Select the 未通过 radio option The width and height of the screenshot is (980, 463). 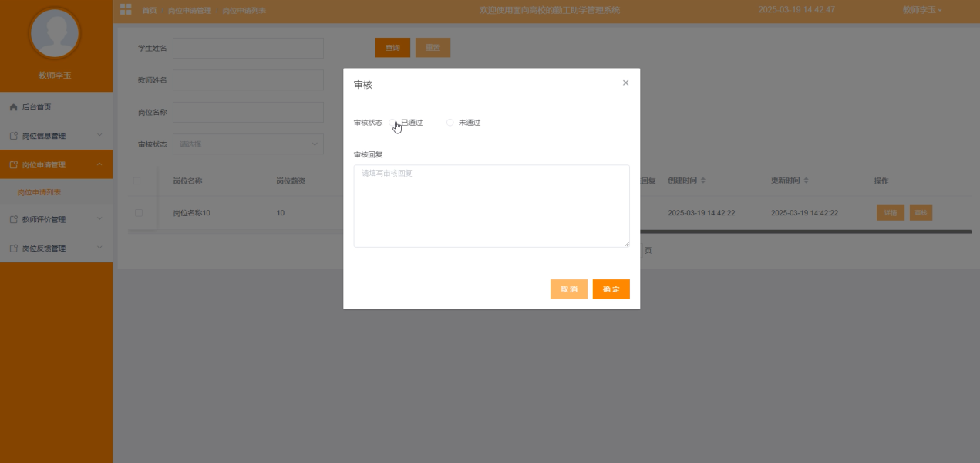[463, 123]
